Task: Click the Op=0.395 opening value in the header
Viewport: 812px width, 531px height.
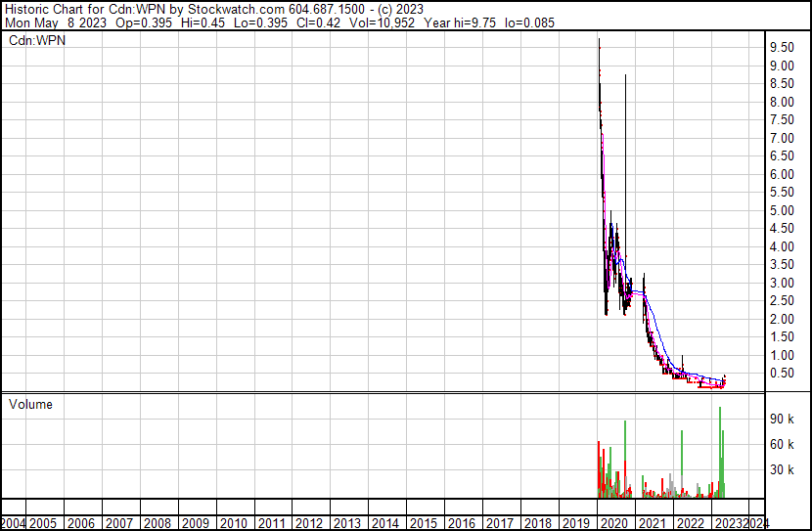Action: [x=144, y=22]
